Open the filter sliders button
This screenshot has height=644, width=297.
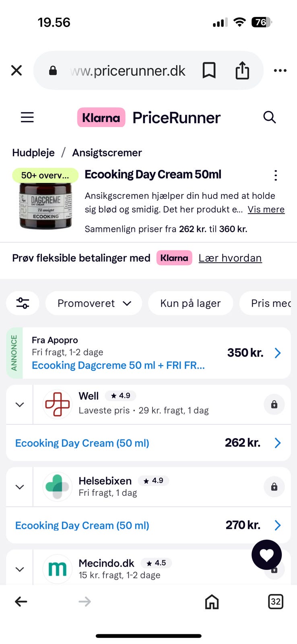(23, 303)
